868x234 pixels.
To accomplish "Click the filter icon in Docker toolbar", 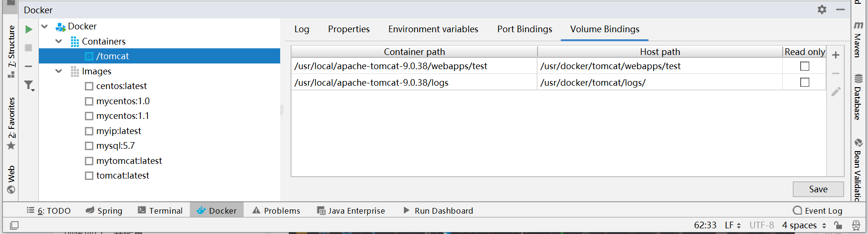I will [29, 85].
